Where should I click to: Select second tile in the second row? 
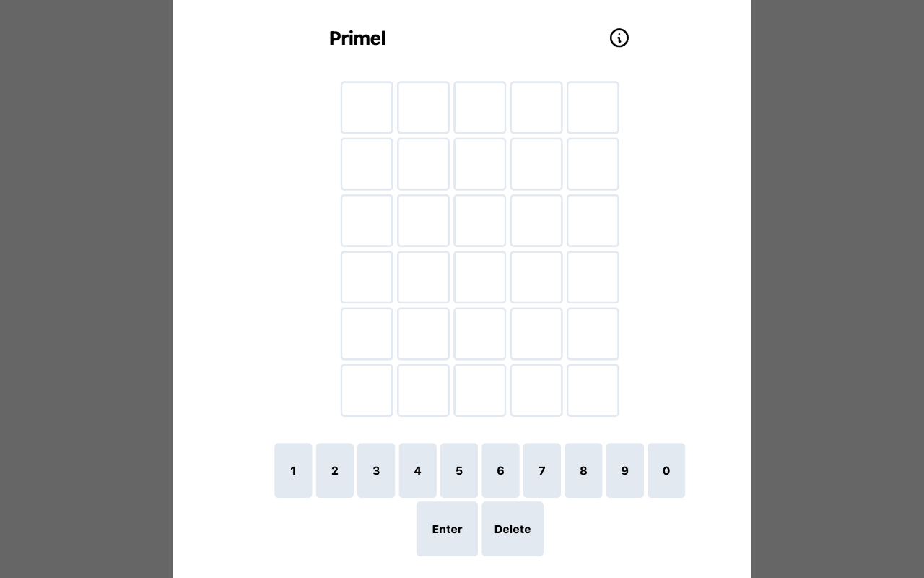click(423, 164)
